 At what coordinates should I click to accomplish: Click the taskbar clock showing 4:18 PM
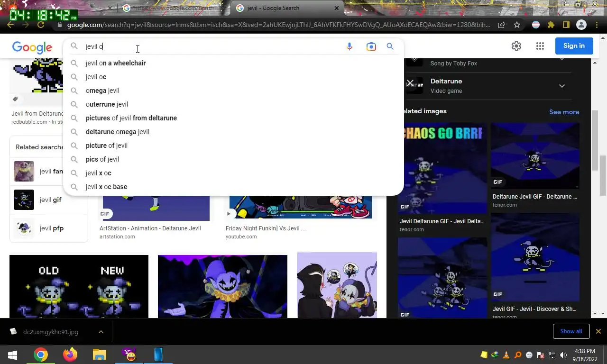tap(585, 355)
